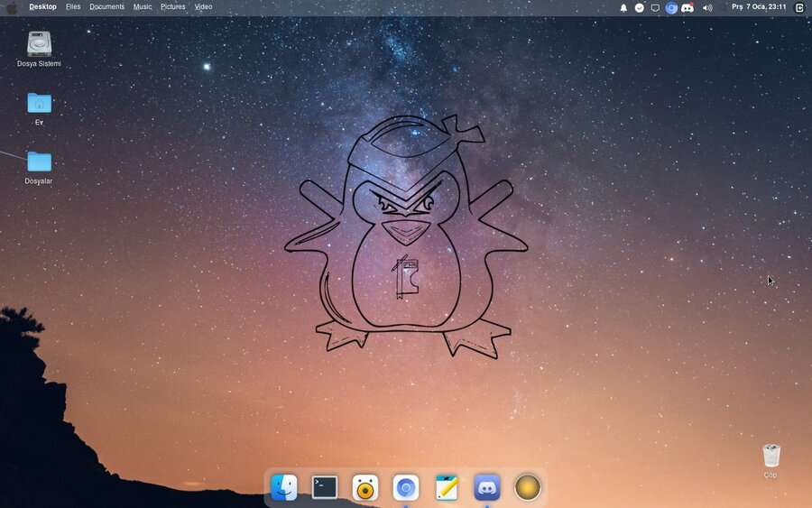Open the Ev home folder on desktop
Image resolution: width=812 pixels, height=508 pixels.
coord(39,108)
